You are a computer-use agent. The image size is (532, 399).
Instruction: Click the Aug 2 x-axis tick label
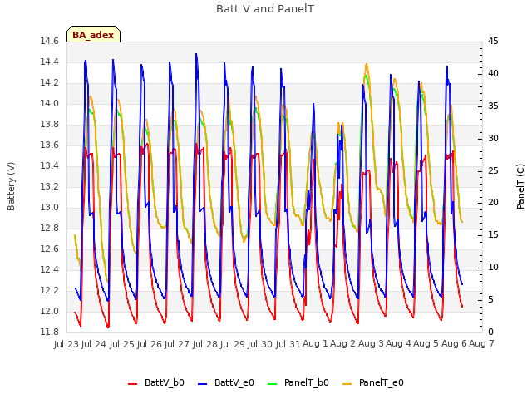point(343,343)
